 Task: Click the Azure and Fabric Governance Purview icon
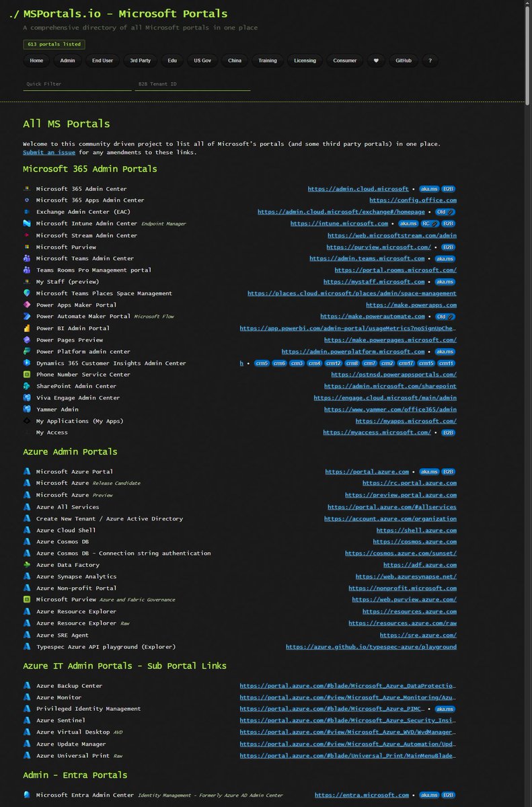pyautogui.click(x=27, y=599)
